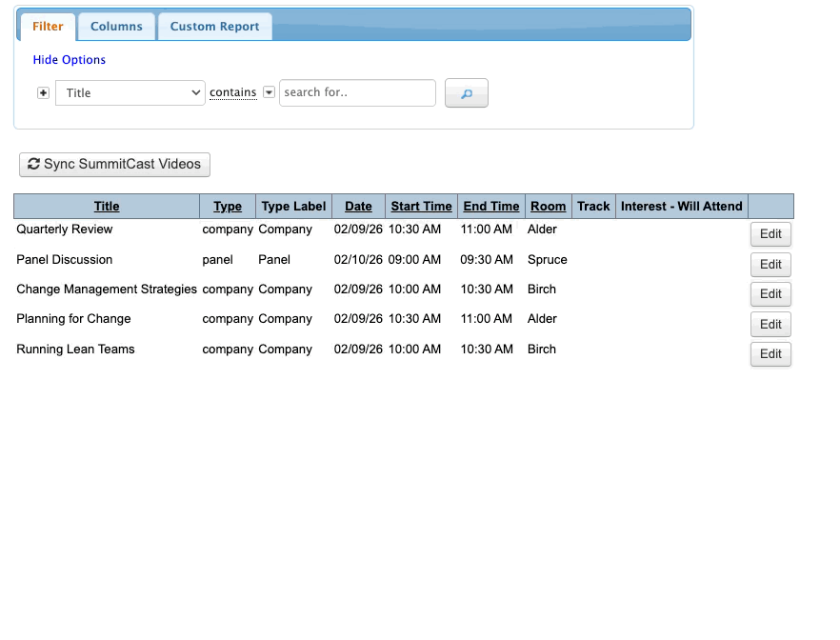
Task: Sort by End Time column
Action: click(491, 207)
